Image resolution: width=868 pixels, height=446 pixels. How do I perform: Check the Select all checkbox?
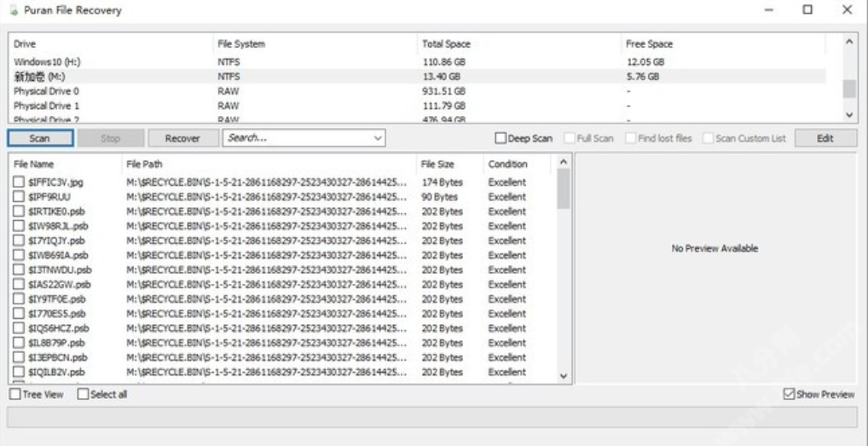(x=84, y=395)
